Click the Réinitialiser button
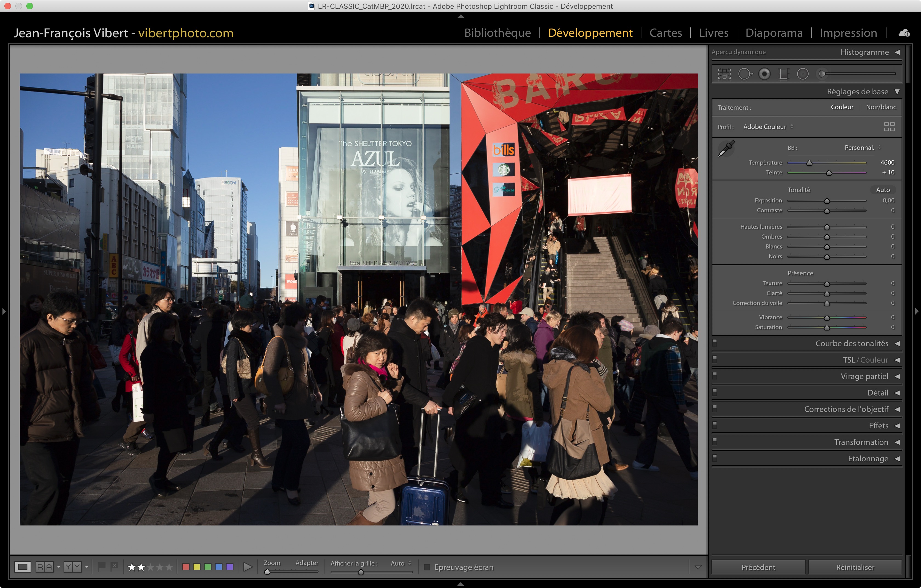The image size is (921, 588). click(855, 567)
